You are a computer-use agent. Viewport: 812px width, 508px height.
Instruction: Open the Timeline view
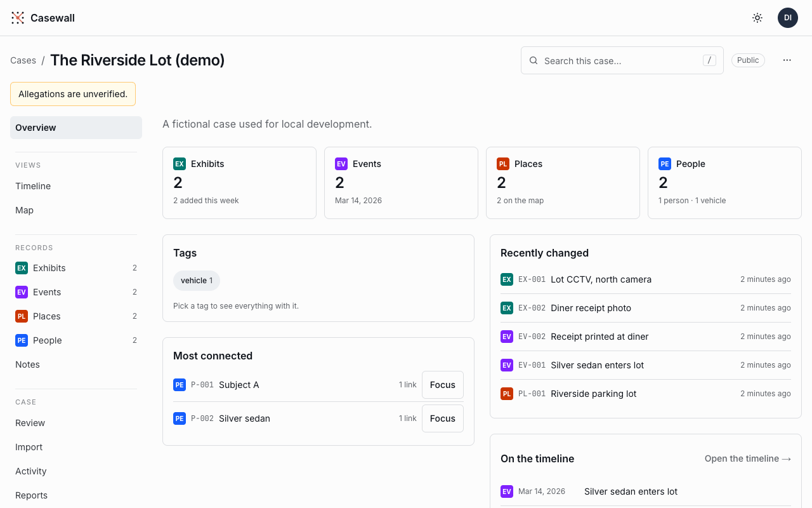click(76, 186)
